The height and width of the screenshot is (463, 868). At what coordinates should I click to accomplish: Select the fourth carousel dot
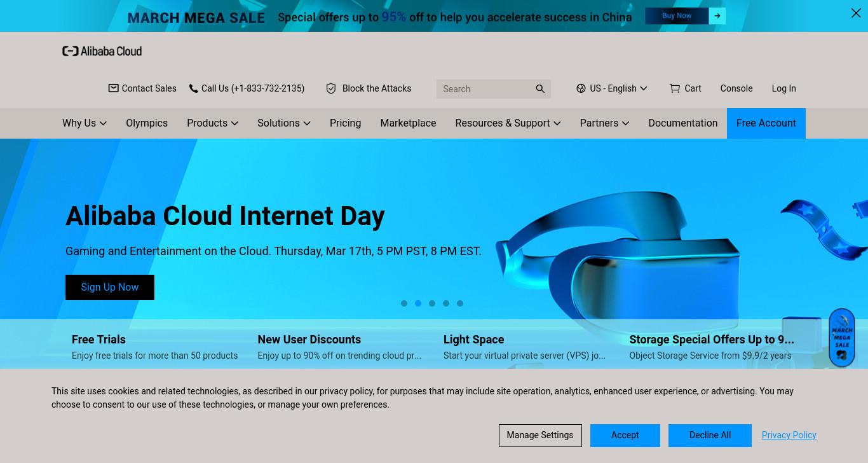[446, 303]
